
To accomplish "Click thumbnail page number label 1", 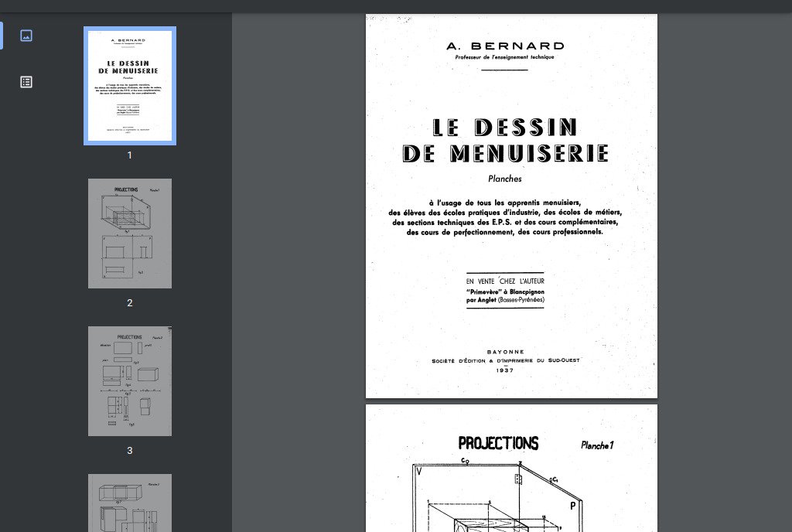I will [130, 155].
